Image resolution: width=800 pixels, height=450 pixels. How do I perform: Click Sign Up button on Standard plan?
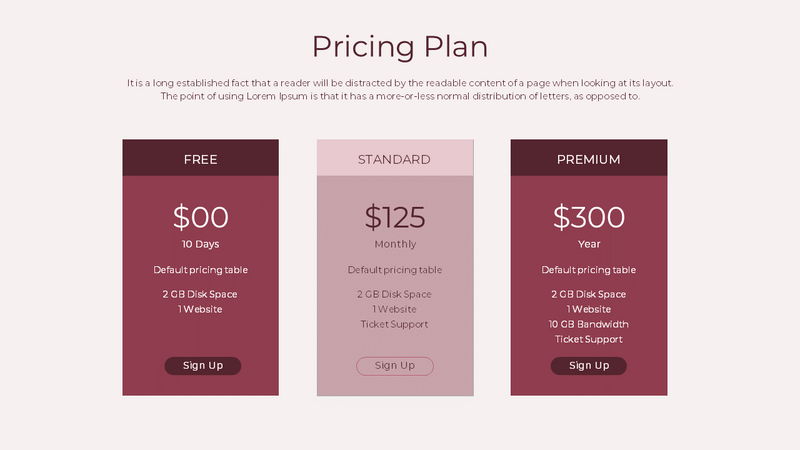pyautogui.click(x=395, y=366)
